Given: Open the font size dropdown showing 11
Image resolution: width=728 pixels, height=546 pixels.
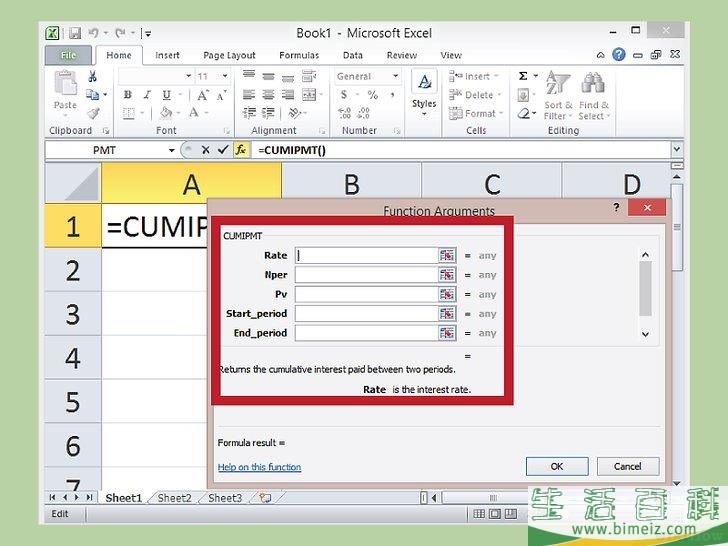Looking at the screenshot, I should pos(225,76).
